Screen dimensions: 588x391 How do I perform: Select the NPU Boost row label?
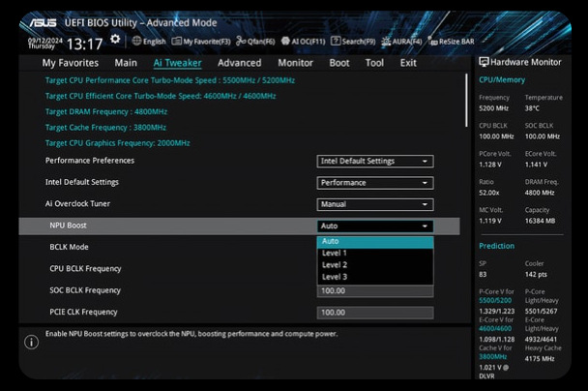[68, 226]
